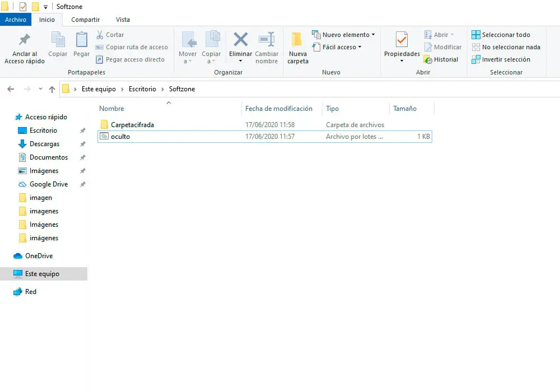Click the Eliminar red X icon
560x392 pixels.
(x=240, y=39)
